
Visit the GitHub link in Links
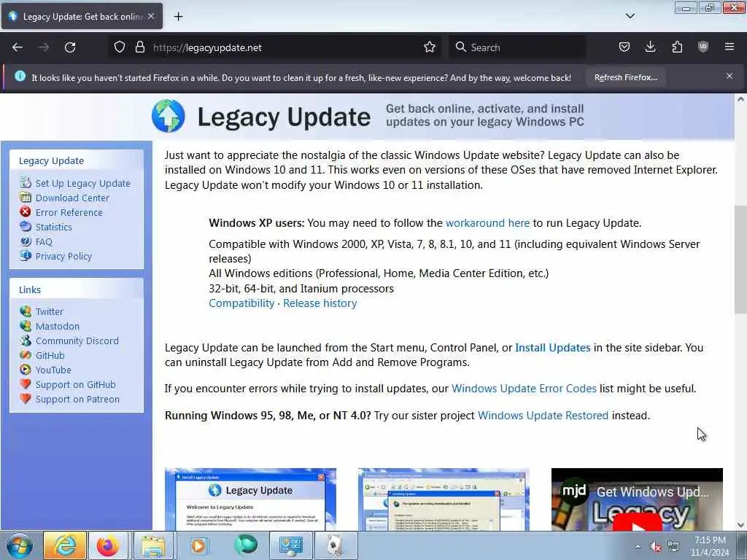coord(50,356)
